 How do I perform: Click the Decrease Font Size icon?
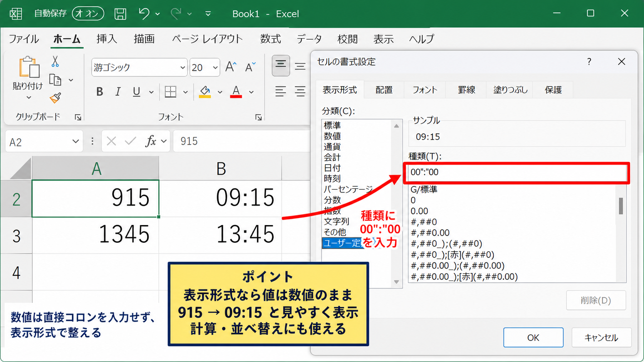pos(250,67)
